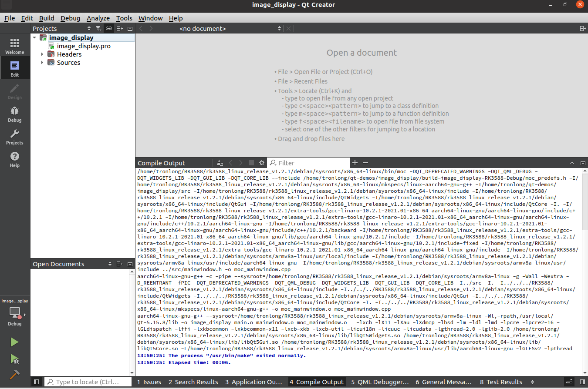Open Compile Output settings gear icon

point(262,163)
